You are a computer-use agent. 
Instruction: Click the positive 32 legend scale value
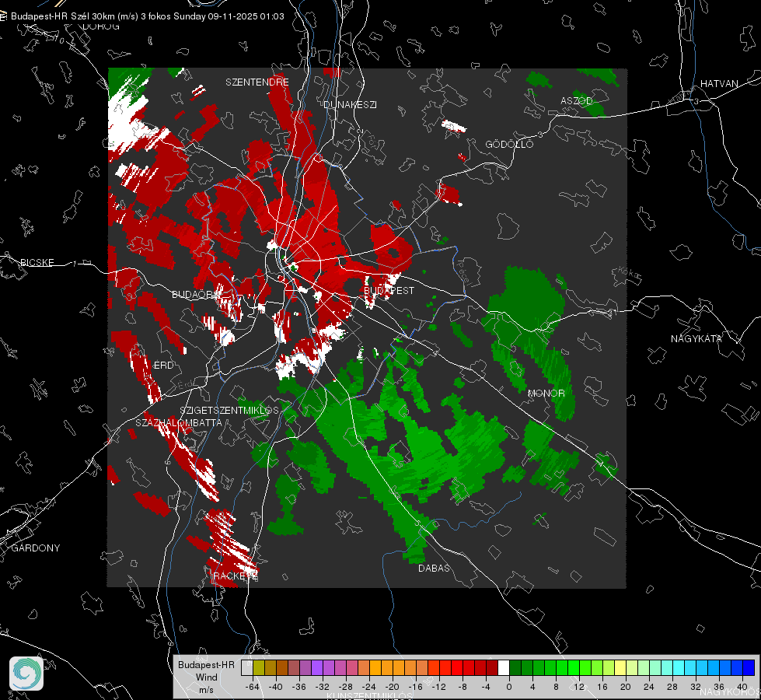[696, 687]
